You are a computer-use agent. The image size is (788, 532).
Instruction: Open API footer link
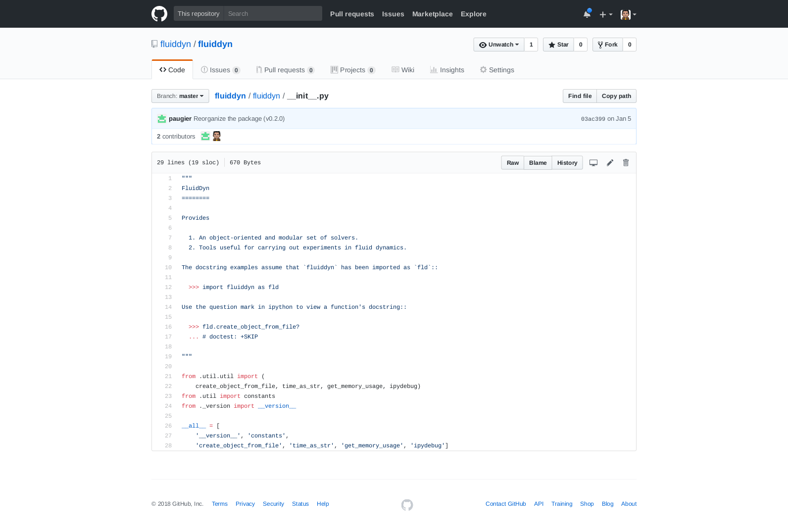539,504
